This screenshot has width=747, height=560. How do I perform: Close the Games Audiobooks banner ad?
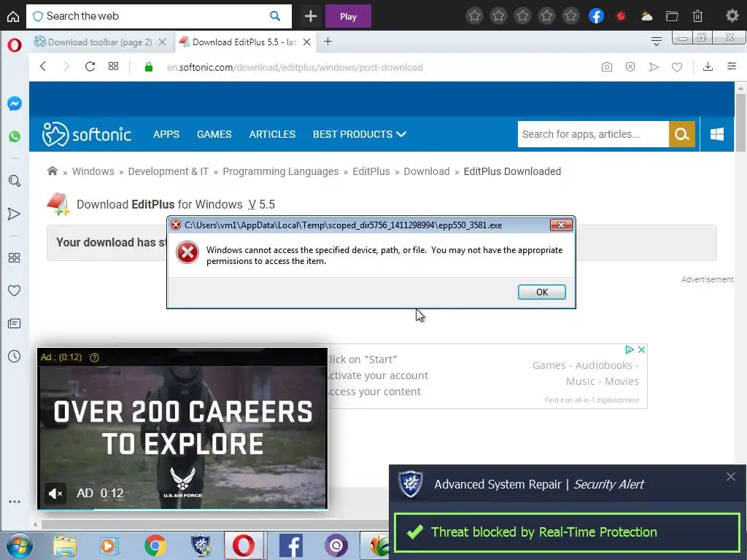642,349
